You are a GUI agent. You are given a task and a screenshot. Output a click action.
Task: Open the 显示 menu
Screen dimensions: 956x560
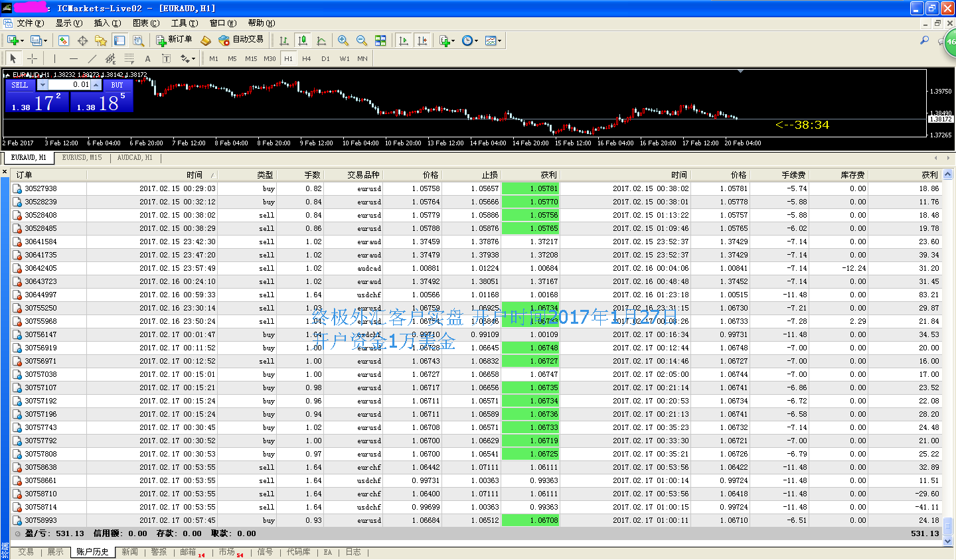pyautogui.click(x=68, y=23)
